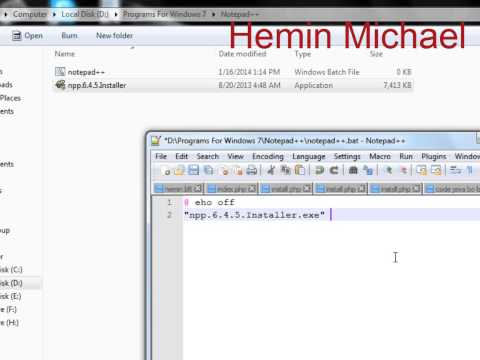The width and height of the screenshot is (480, 360).
Task: Click Programs For Windows 7 breadcrumb
Action: pos(164,14)
